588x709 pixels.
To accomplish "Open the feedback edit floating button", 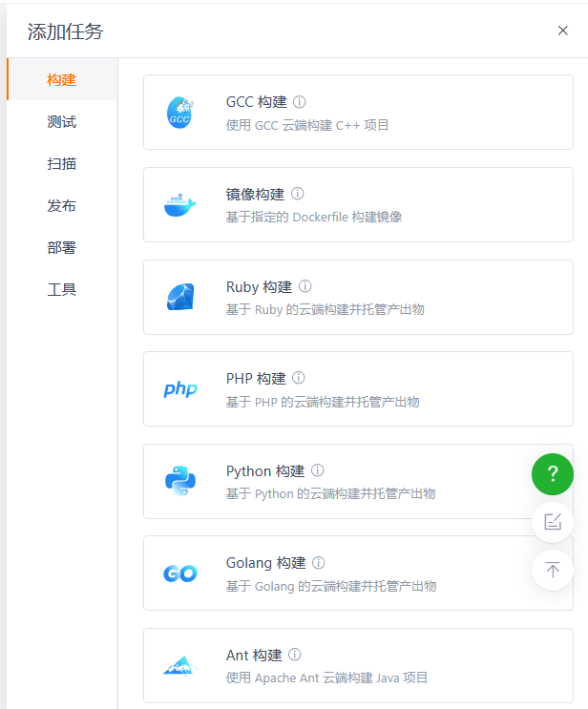I will click(x=553, y=522).
